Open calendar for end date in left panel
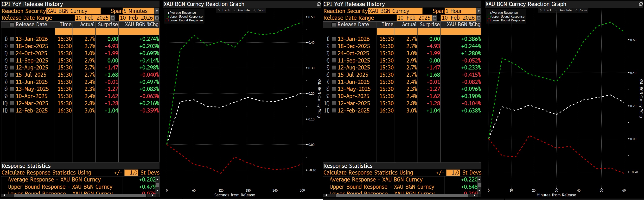 pos(157,18)
